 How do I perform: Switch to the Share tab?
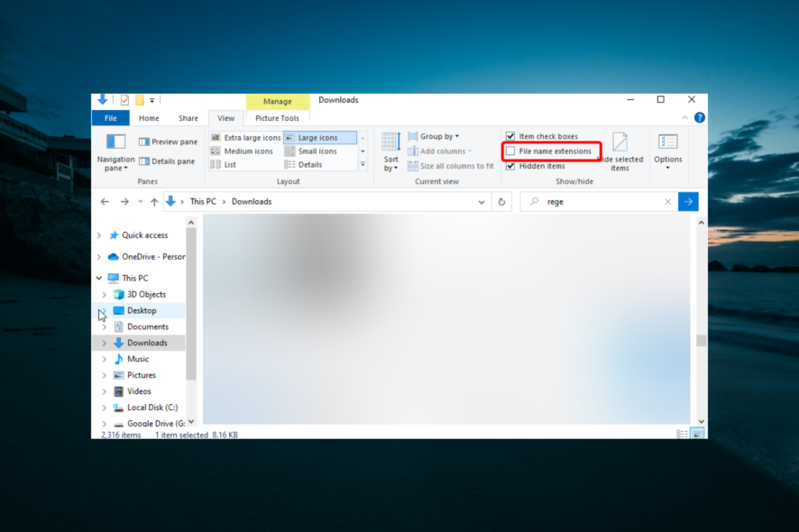[x=188, y=118]
